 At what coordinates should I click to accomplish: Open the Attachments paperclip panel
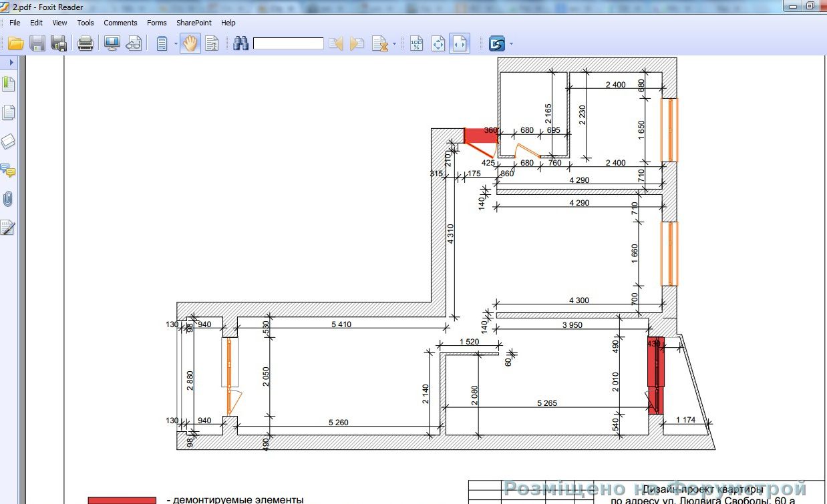9,199
